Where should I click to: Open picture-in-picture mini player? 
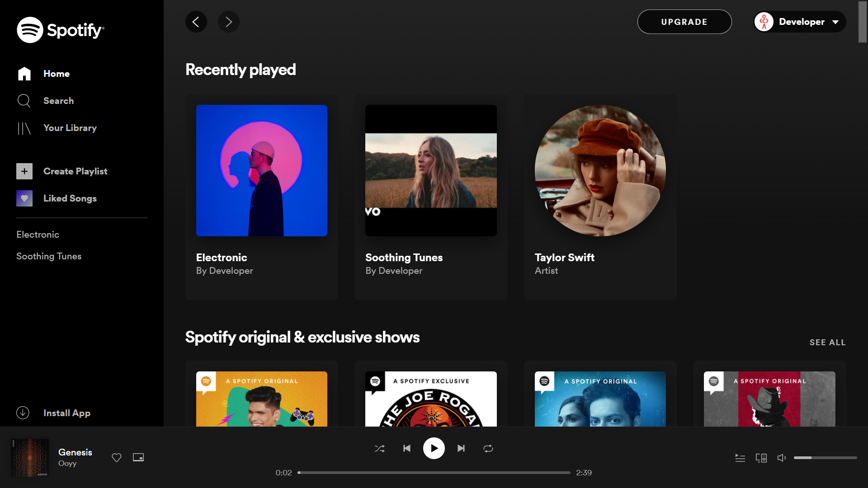138,458
